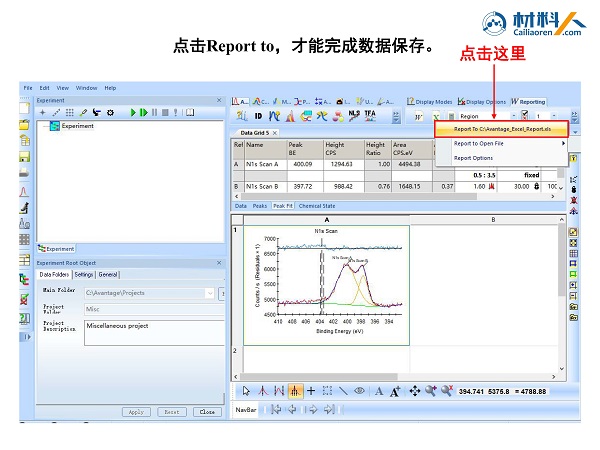Viewport: 600px width, 450px height.
Task: Click the data grid horizontal scrollbar
Action: [394, 196]
